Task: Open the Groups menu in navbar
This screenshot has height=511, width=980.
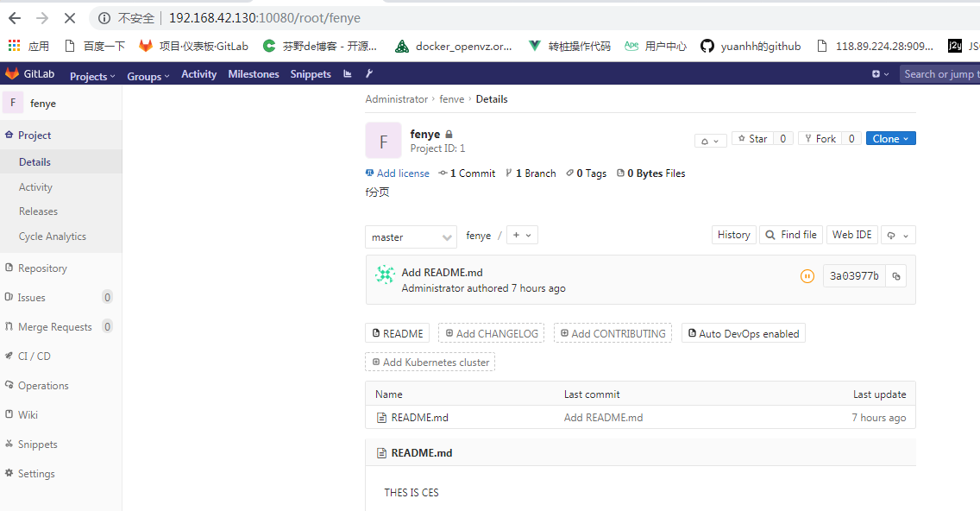Action: (148, 76)
